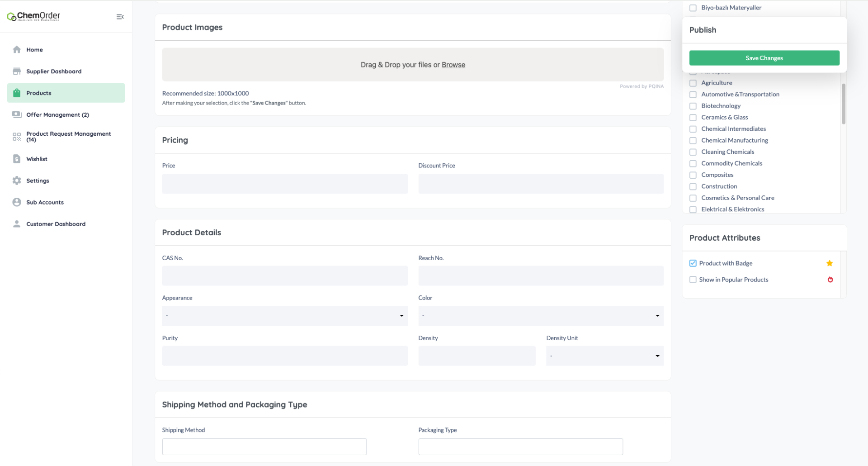Open the Appearance dropdown

[284, 316]
